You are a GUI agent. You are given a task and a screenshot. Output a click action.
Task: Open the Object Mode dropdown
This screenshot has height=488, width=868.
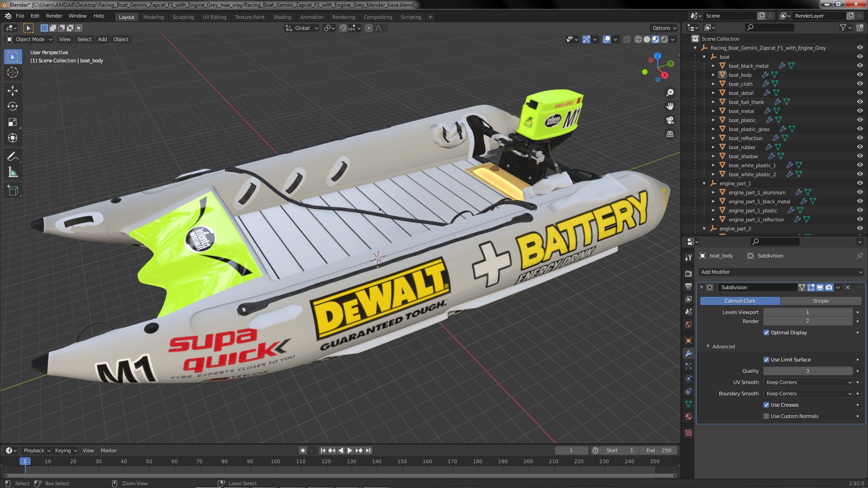29,39
